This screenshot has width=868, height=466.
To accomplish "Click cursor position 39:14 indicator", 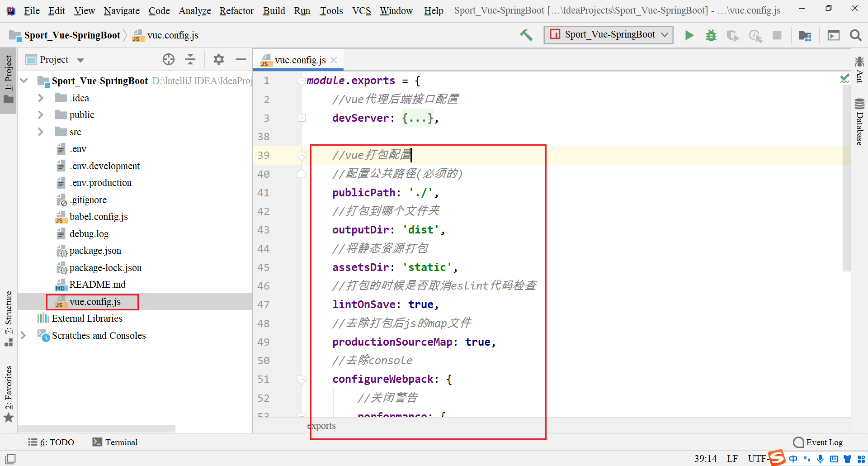I will pyautogui.click(x=705, y=458).
